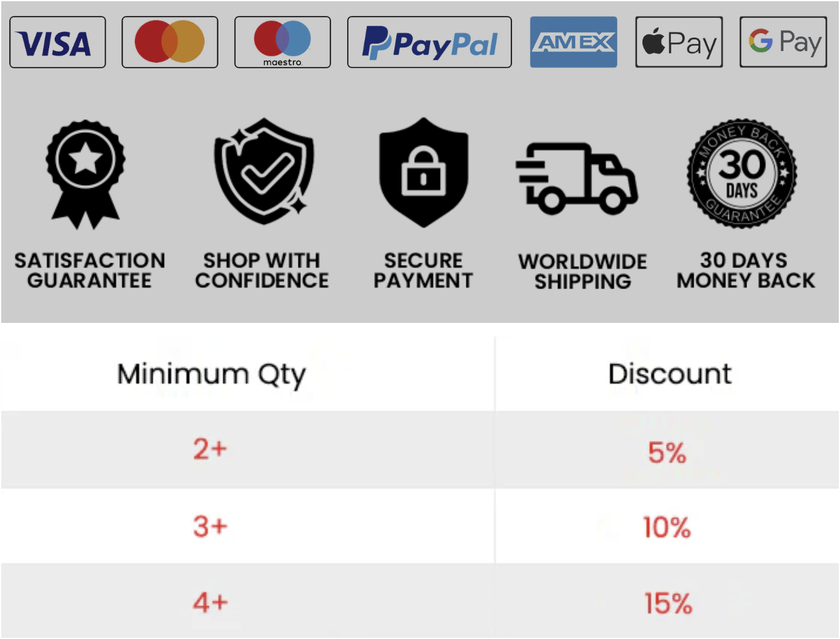Click the 30 days money back seal
This screenshot has width=840, height=639.
[742, 174]
